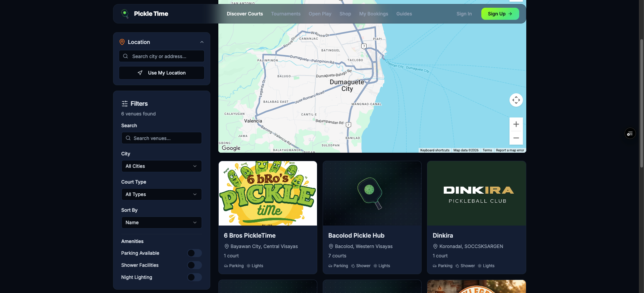Open the Tournaments page
This screenshot has width=644, height=293.
click(286, 14)
